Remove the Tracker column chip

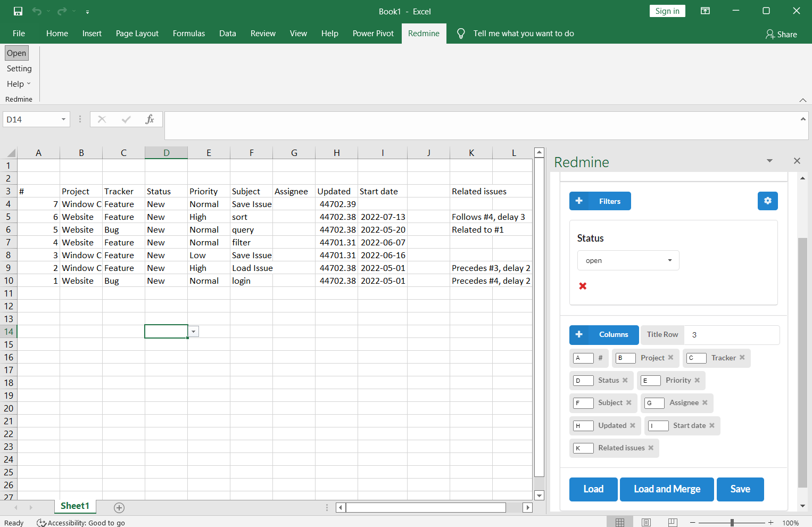pyautogui.click(x=743, y=358)
